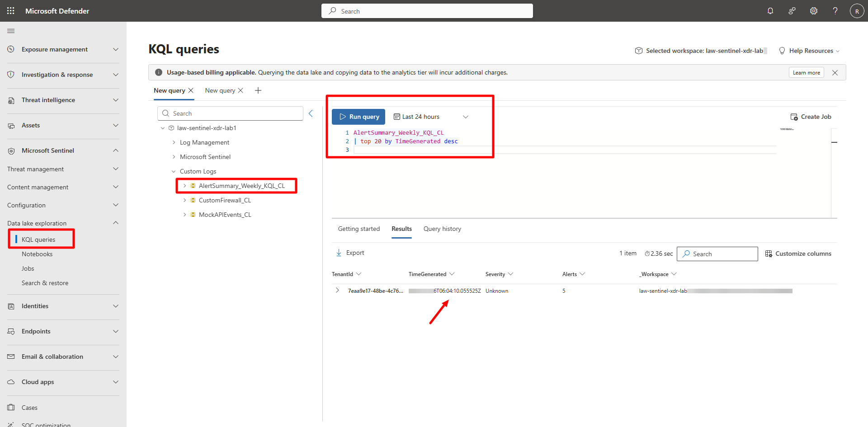868x427 pixels.
Task: Click the Alerts value 5 cell
Action: [564, 291]
